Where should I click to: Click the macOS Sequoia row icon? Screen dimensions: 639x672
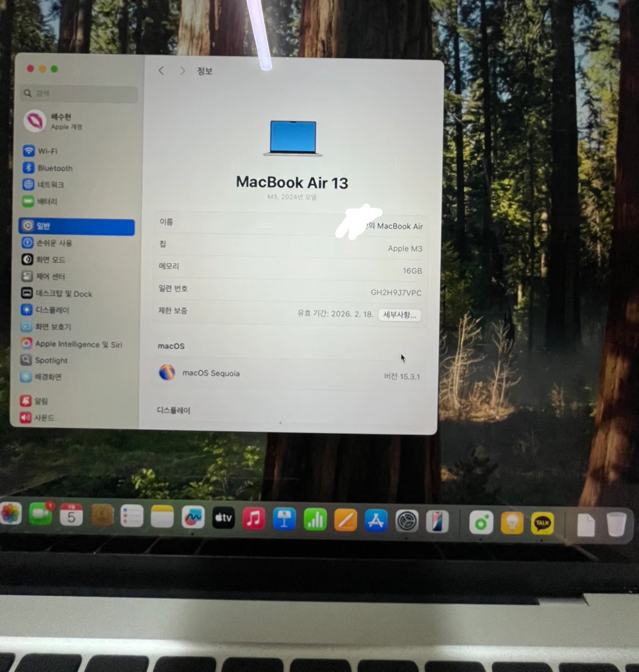(167, 372)
